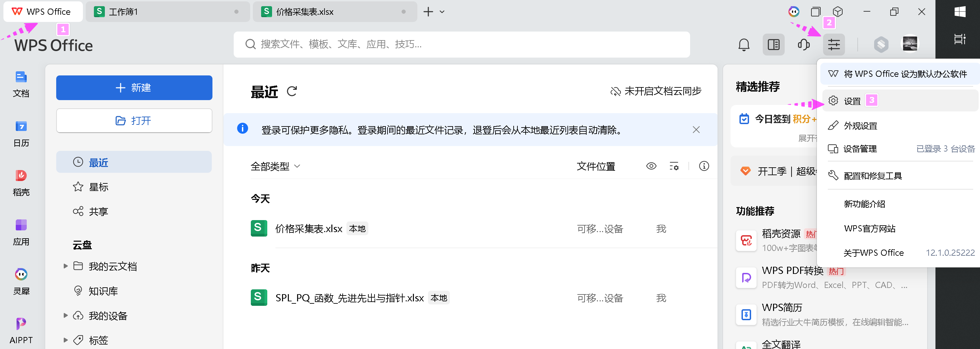Toggle file visibility eye icon

point(651,166)
